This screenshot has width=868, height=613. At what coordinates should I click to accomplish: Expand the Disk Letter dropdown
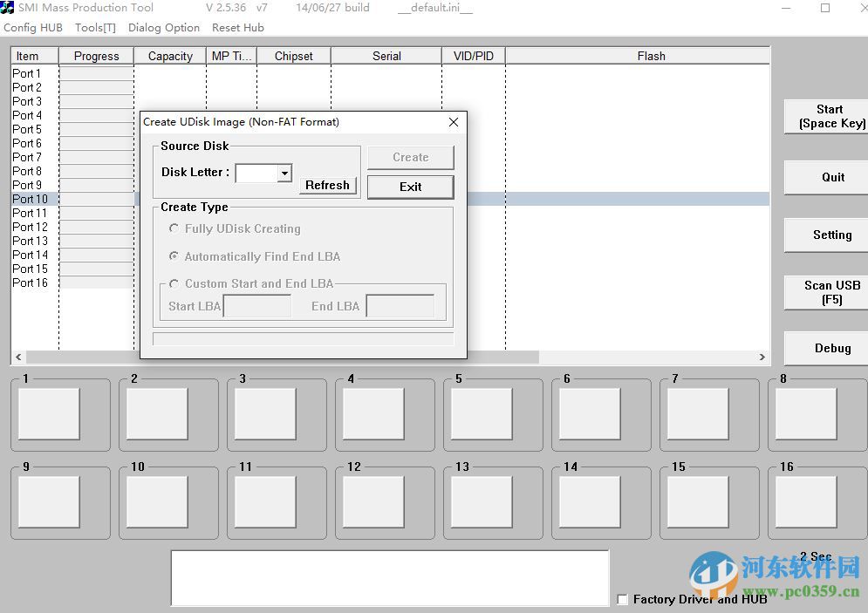click(284, 174)
